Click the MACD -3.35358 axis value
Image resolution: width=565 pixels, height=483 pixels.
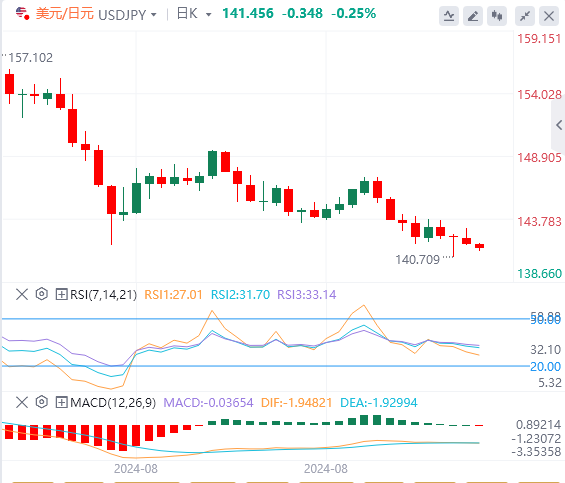(536, 451)
